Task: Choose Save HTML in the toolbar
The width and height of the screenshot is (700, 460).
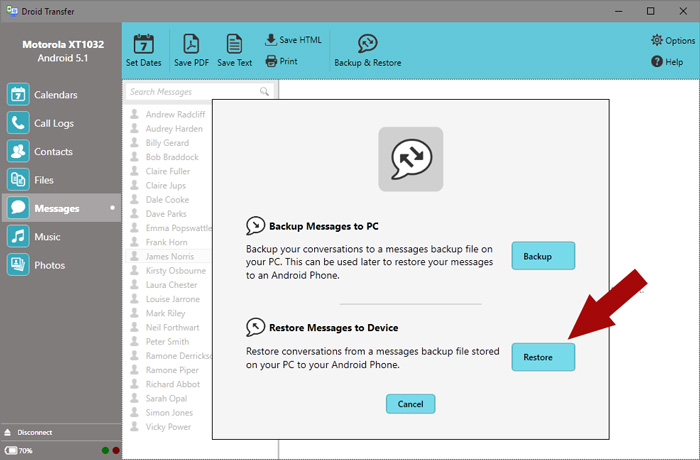Action: [293, 40]
